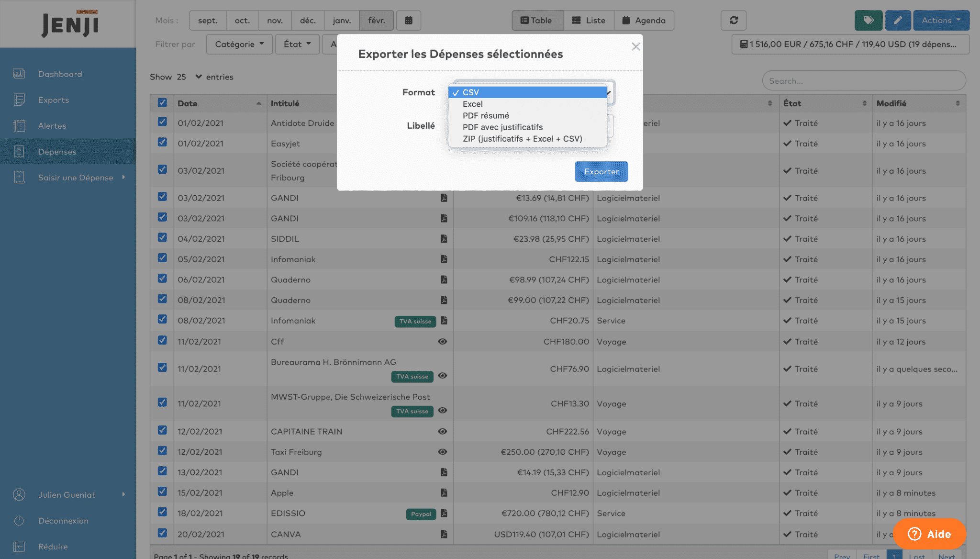This screenshot has height=559, width=980.
Task: Click the blue pencil edit button
Action: (898, 21)
